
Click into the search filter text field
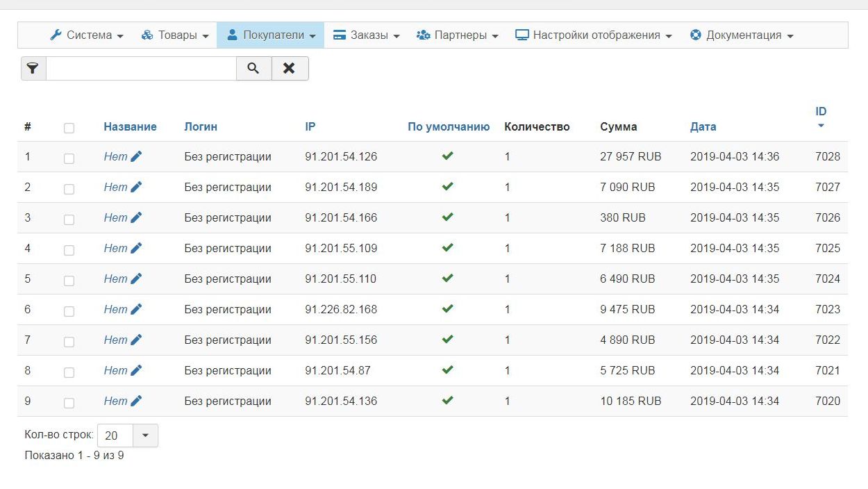tap(141, 69)
